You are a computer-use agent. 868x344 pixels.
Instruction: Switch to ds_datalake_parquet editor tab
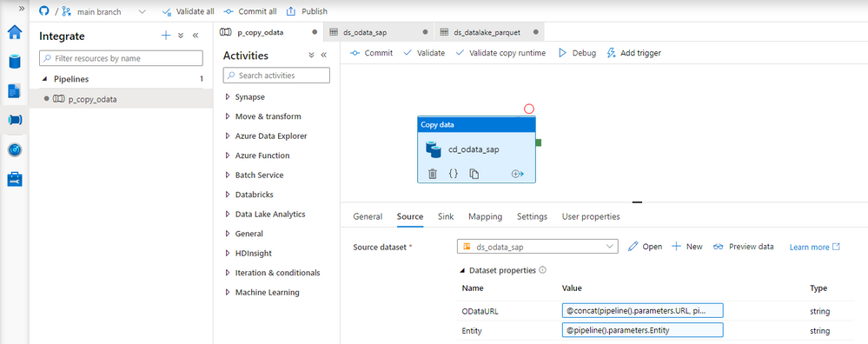[487, 32]
